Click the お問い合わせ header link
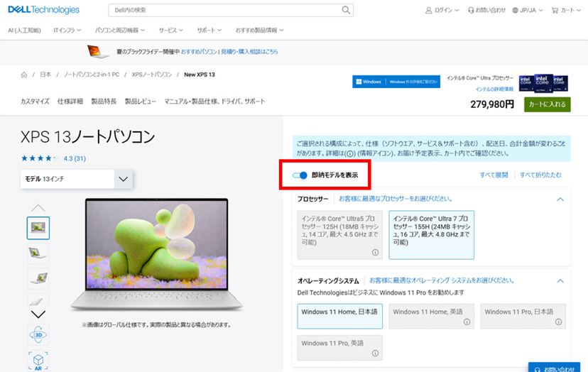588x372 pixels. (x=486, y=10)
